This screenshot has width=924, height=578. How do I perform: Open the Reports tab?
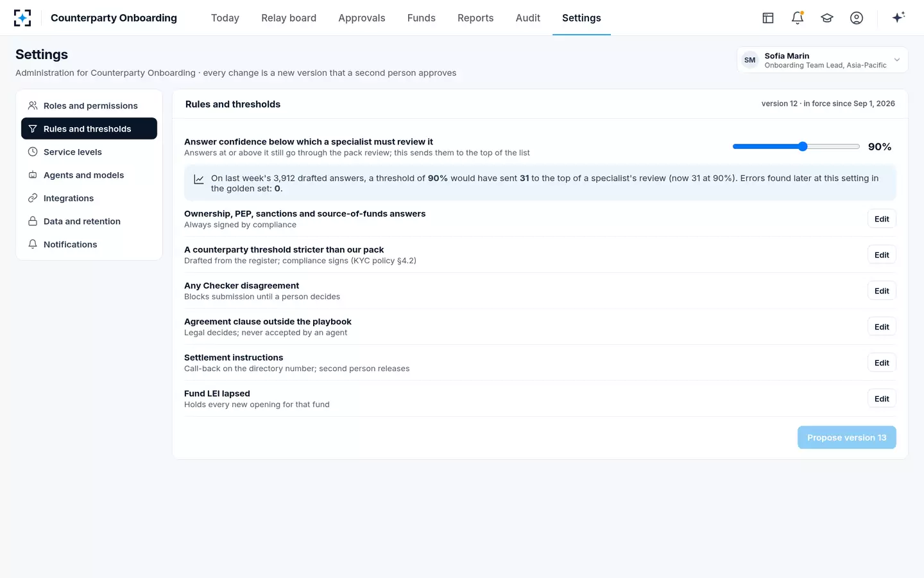click(x=475, y=18)
